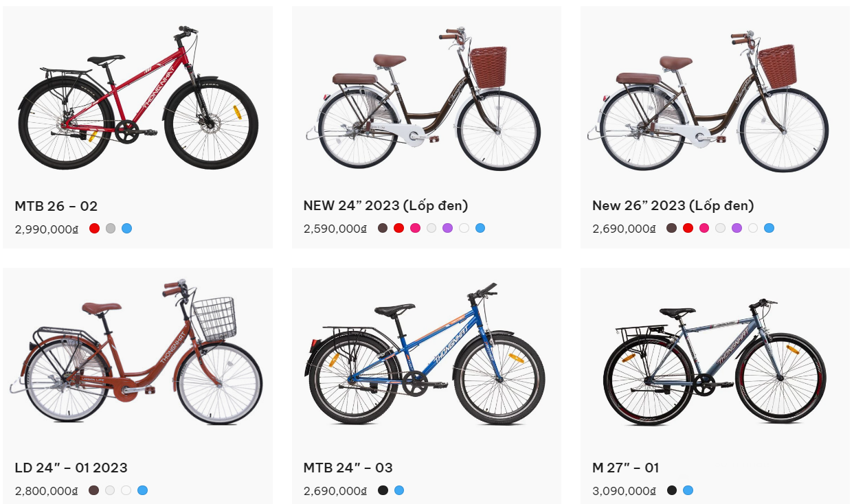Viewport: 854px width, 504px height.
Task: Go to the LD 24” – 01 2023 product page
Action: [71, 468]
